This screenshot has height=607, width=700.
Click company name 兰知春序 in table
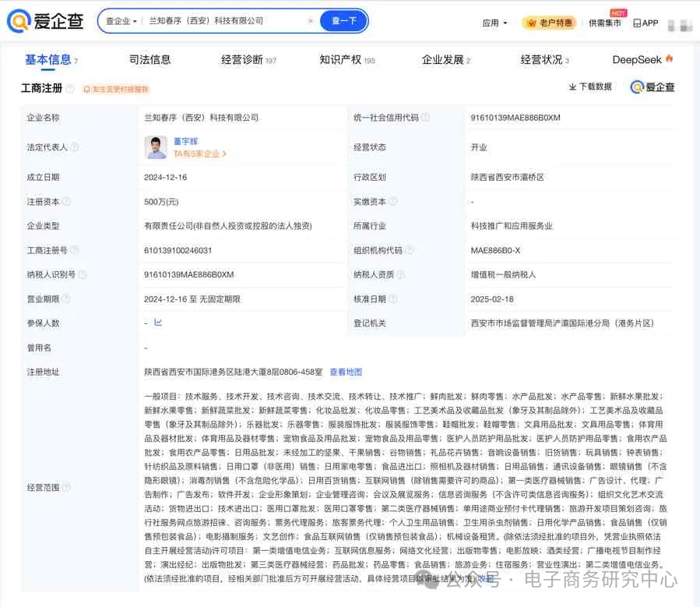(x=201, y=118)
